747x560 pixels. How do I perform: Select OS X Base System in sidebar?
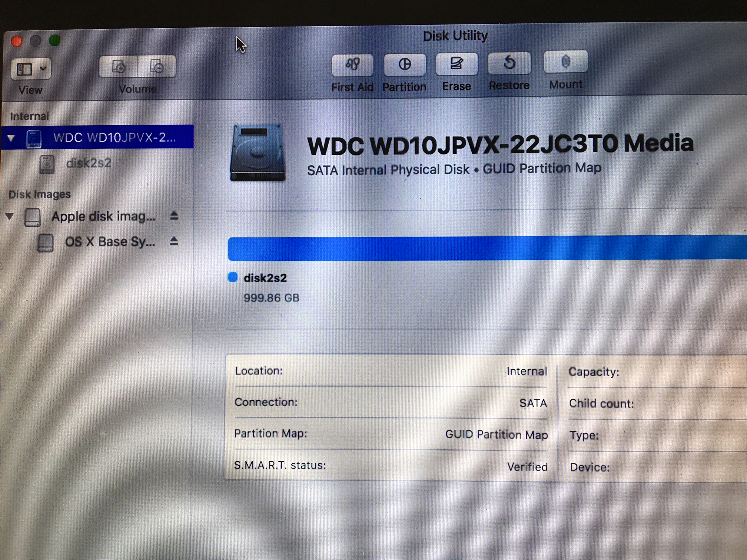110,242
